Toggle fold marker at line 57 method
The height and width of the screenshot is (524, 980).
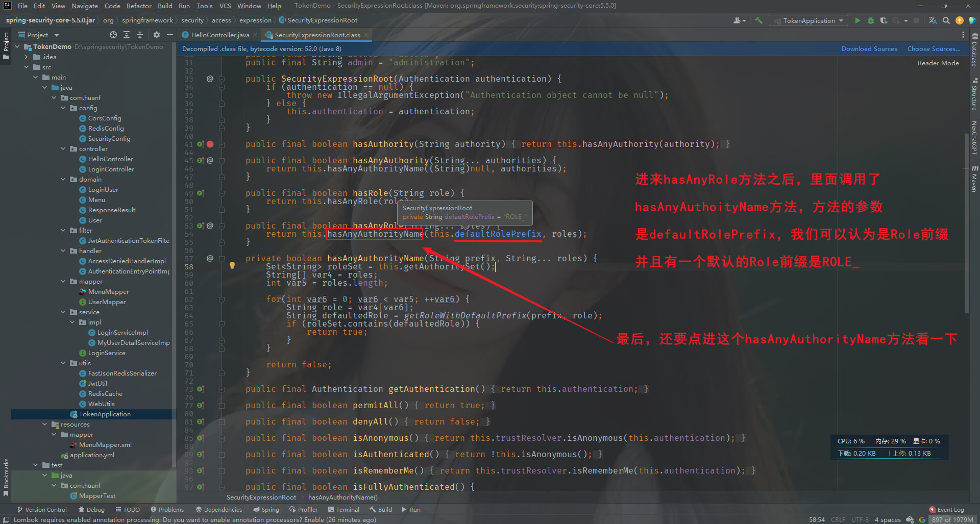click(222, 259)
